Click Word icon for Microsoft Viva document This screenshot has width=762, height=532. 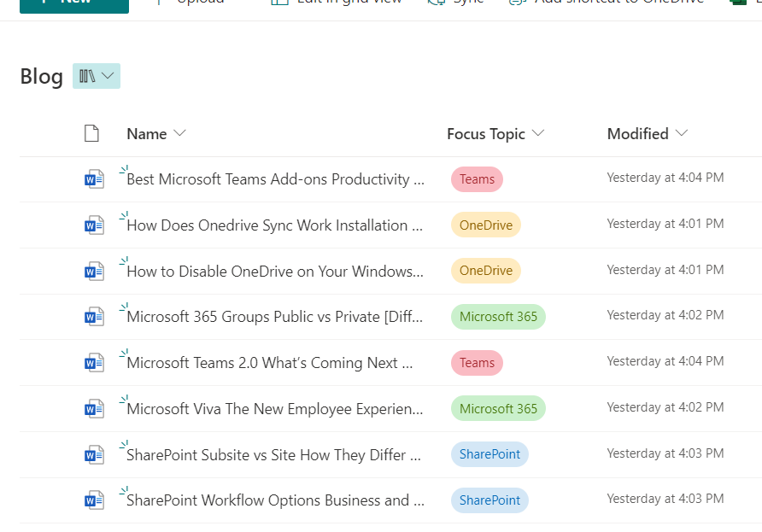coord(94,408)
